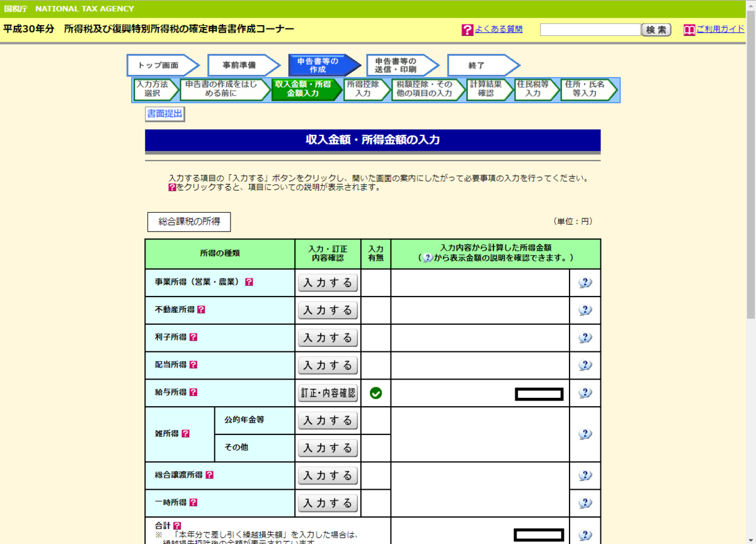This screenshot has width=756, height=544.
Task: Click red help icon next to 雑所得
Action: point(186,434)
